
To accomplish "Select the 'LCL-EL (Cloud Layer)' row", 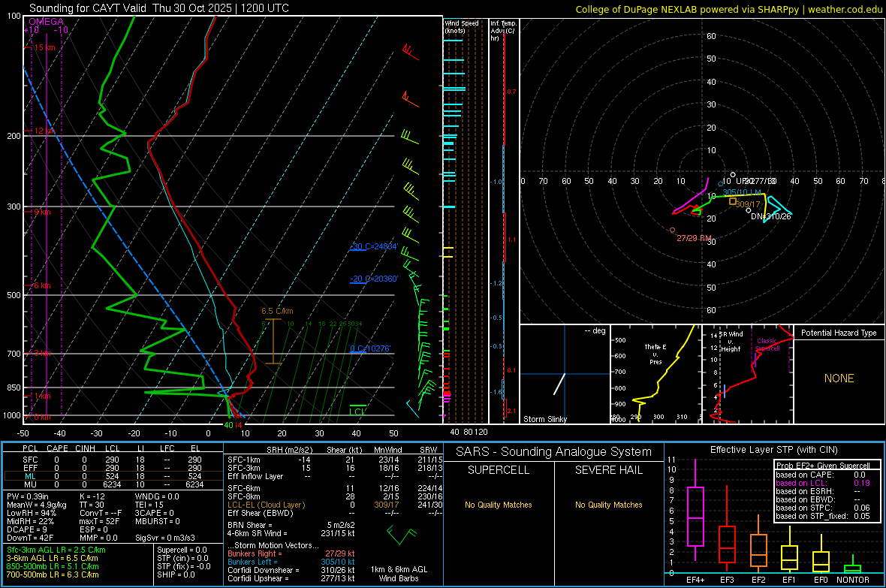I will (x=335, y=505).
